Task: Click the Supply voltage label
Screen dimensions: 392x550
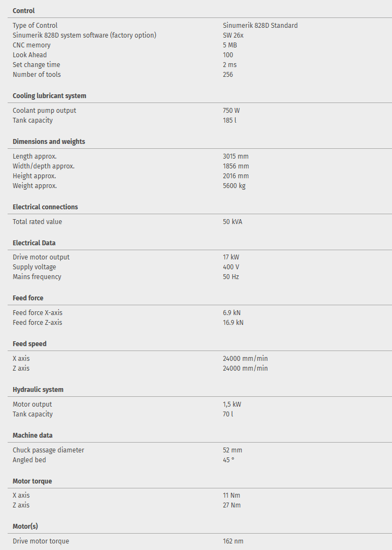Action: pos(34,267)
